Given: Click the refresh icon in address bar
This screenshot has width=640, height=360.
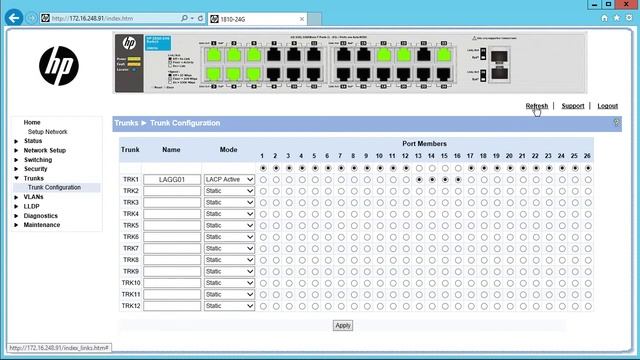Looking at the screenshot, I should tap(200, 18).
